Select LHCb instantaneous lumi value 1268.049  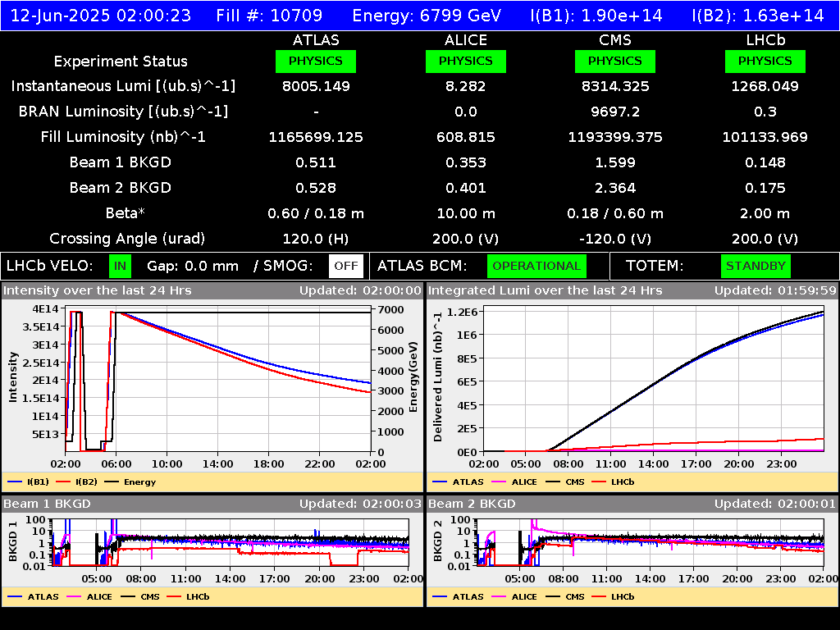[765, 86]
